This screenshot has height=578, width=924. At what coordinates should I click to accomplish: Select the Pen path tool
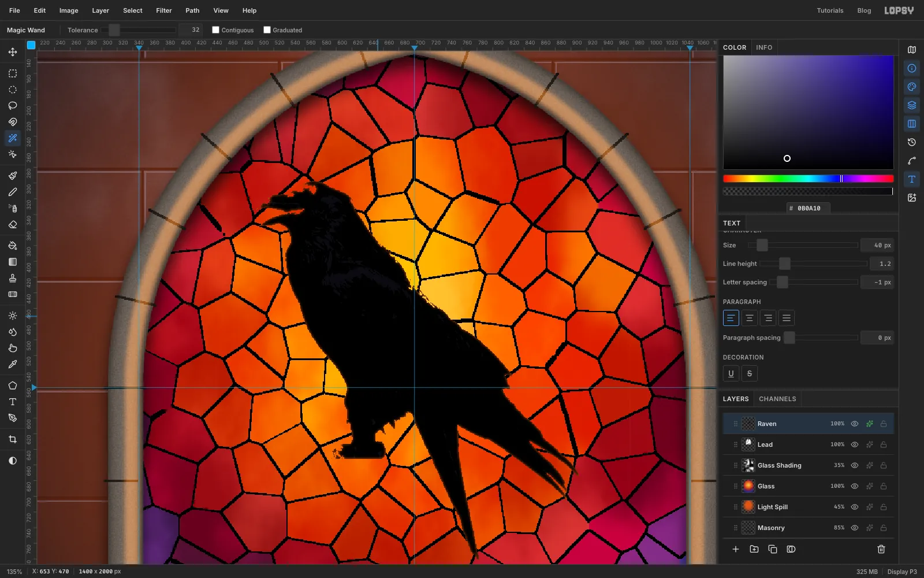(13, 418)
